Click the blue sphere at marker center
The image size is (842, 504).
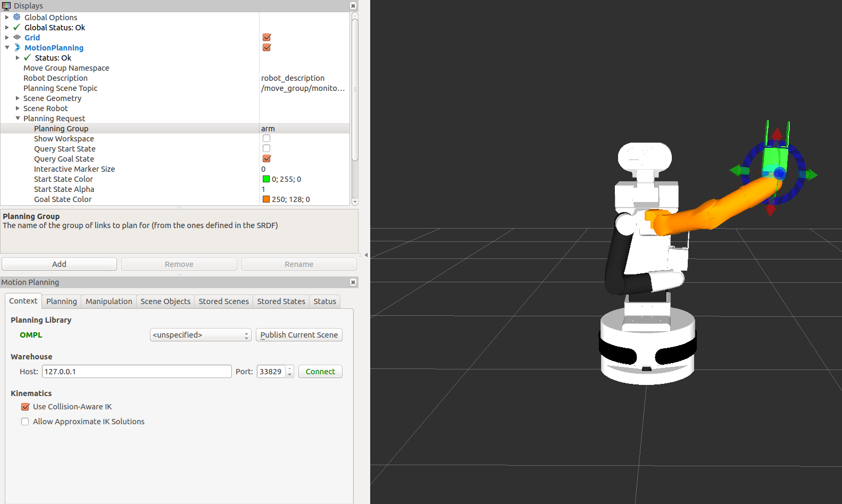click(x=779, y=173)
